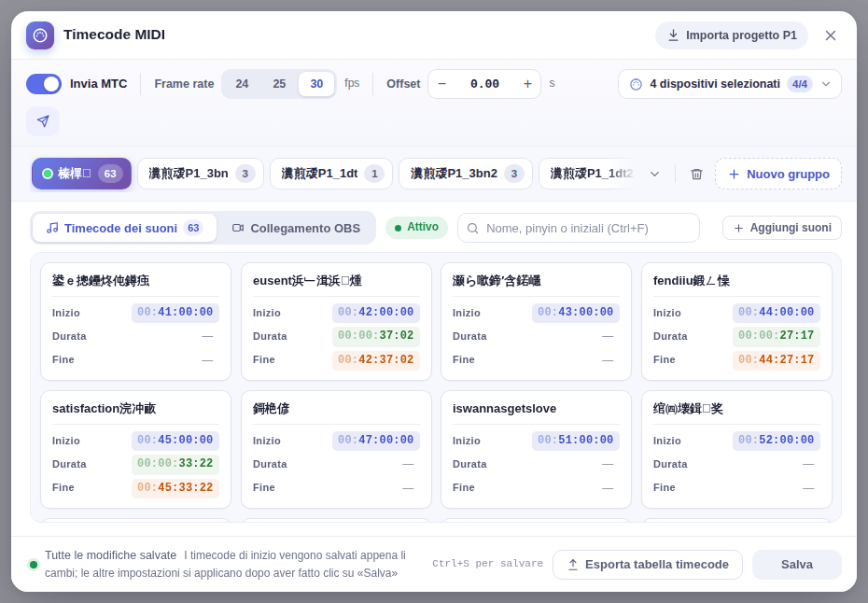This screenshot has width=868, height=603.
Task: Increase offset with the plus button
Action: click(527, 84)
